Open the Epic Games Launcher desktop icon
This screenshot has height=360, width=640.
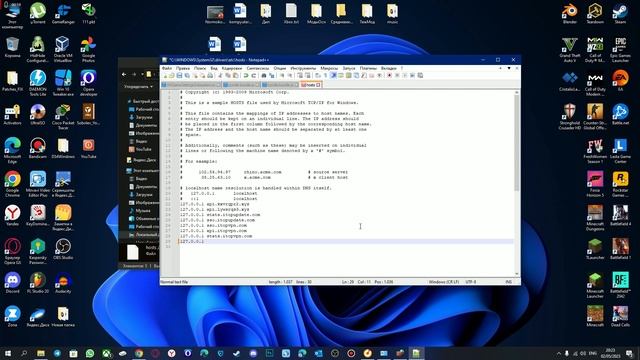point(620,49)
